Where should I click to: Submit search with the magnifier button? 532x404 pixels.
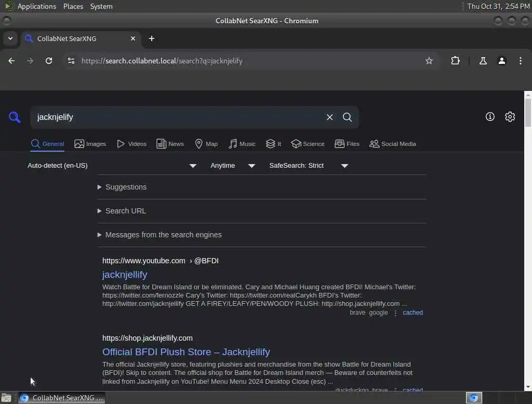347,117
